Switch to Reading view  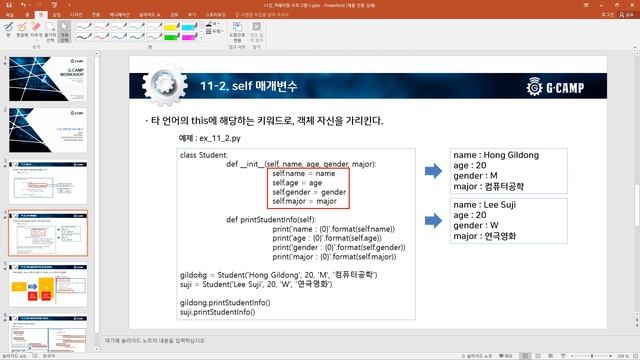point(551,356)
